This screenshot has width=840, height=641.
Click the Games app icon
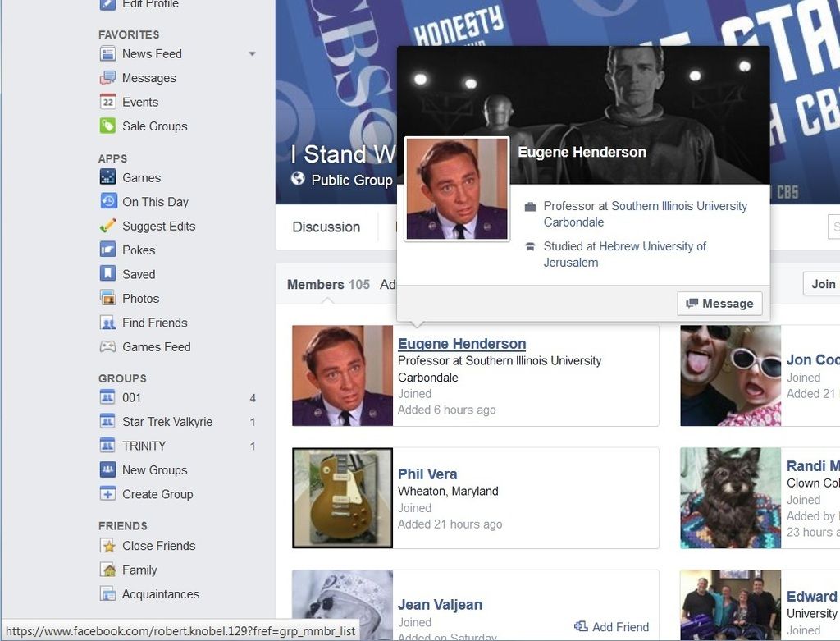(x=107, y=177)
